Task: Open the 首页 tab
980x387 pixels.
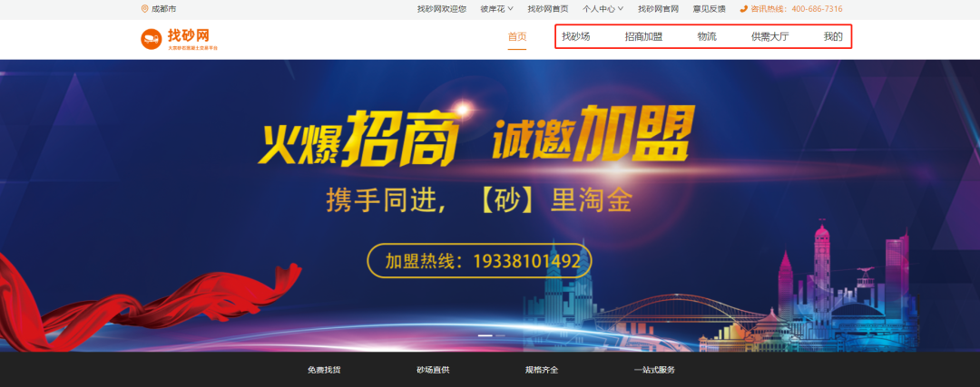Action: click(517, 37)
